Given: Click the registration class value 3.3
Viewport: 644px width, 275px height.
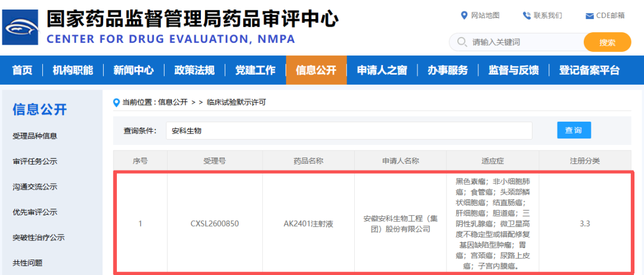Looking at the screenshot, I should pos(585,224).
